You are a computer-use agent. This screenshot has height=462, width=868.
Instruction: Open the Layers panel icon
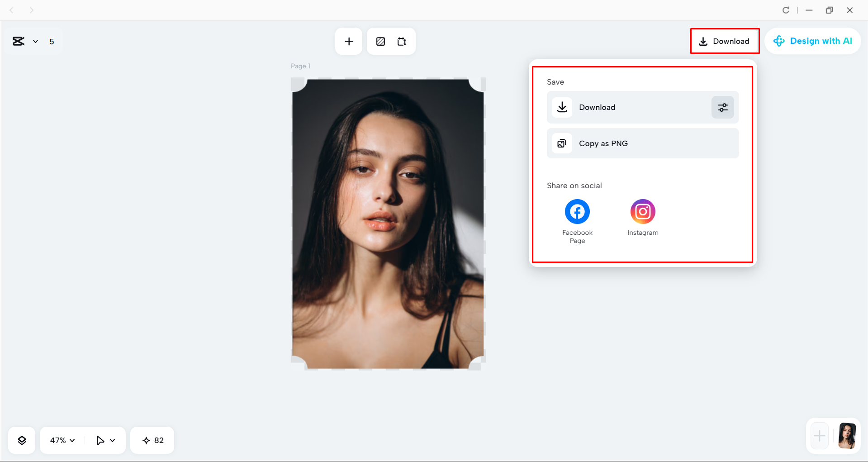tap(21, 440)
